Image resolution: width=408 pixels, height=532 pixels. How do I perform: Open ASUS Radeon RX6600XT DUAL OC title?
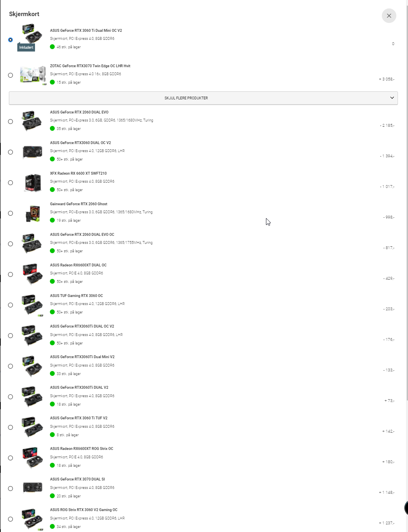(x=78, y=265)
